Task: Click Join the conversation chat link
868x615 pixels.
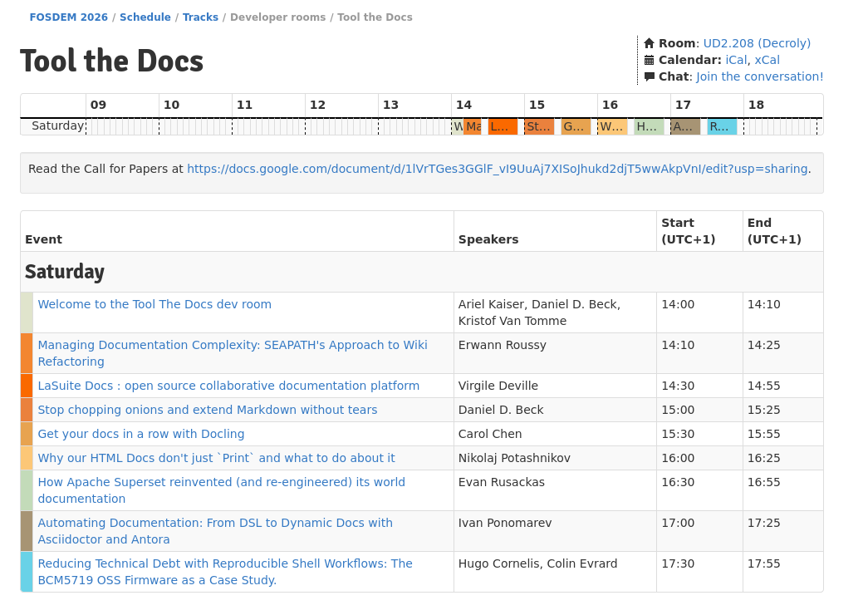Action: click(759, 76)
